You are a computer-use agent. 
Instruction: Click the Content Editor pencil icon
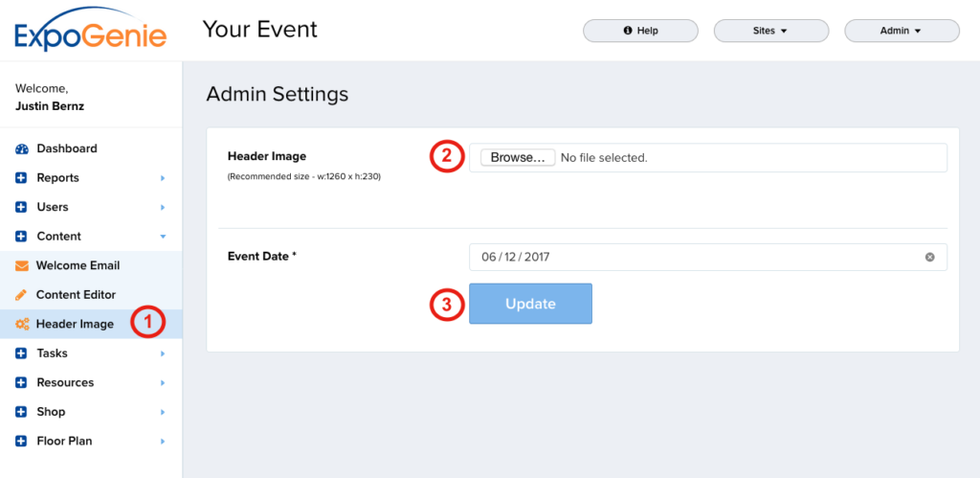[21, 295]
